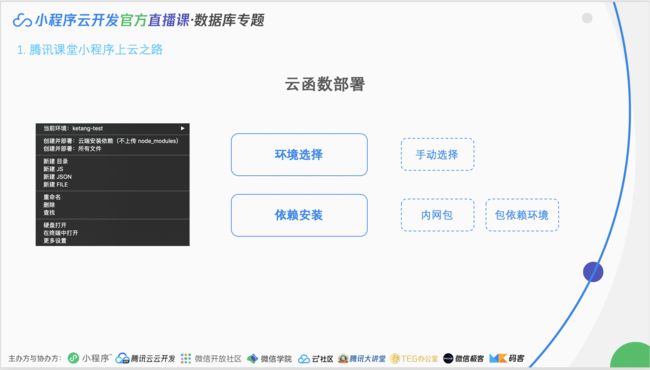Choose 创建并部署: 云端安装依赖 (不上传 node_modules)
This screenshot has height=370, width=650.
click(x=111, y=141)
